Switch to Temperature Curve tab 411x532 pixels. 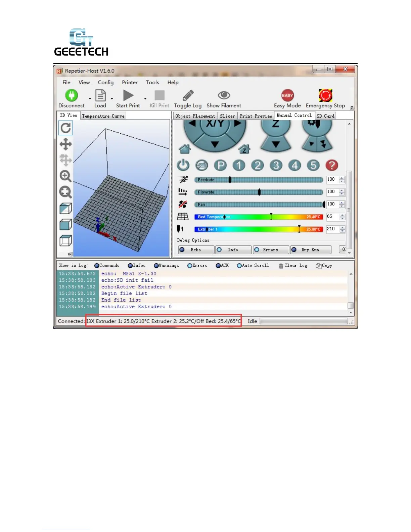point(103,116)
